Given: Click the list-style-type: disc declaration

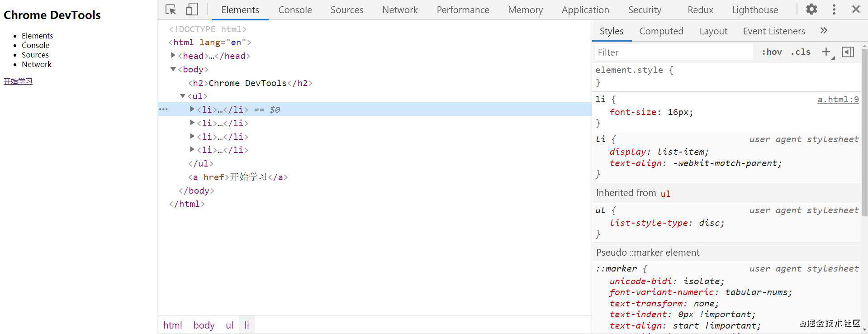Looking at the screenshot, I should (x=667, y=223).
